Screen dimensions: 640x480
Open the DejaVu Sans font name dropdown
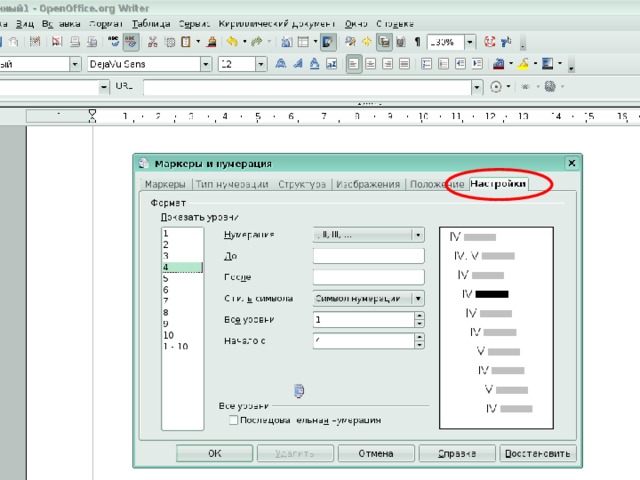[x=206, y=64]
